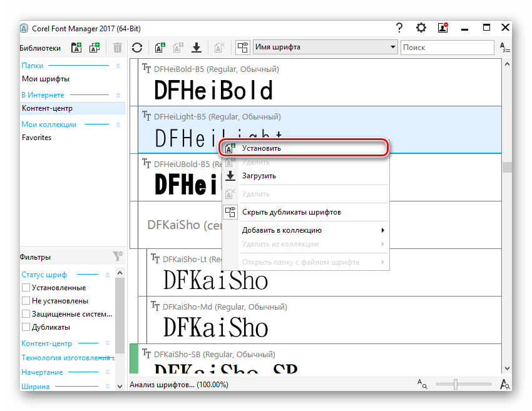Collapse the Мои коллекции section
The image size is (532, 411).
tap(118, 124)
